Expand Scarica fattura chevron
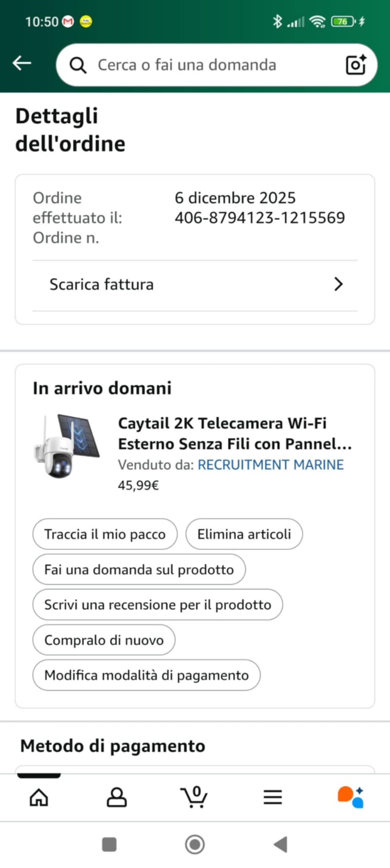Screen dimensions: 390x868 338,284
